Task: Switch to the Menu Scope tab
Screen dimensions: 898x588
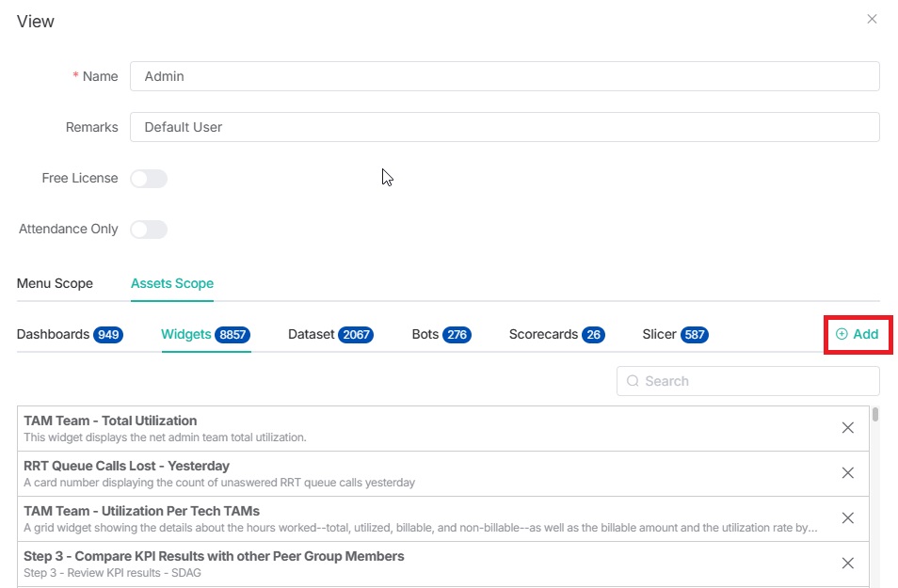Action: 55,283
